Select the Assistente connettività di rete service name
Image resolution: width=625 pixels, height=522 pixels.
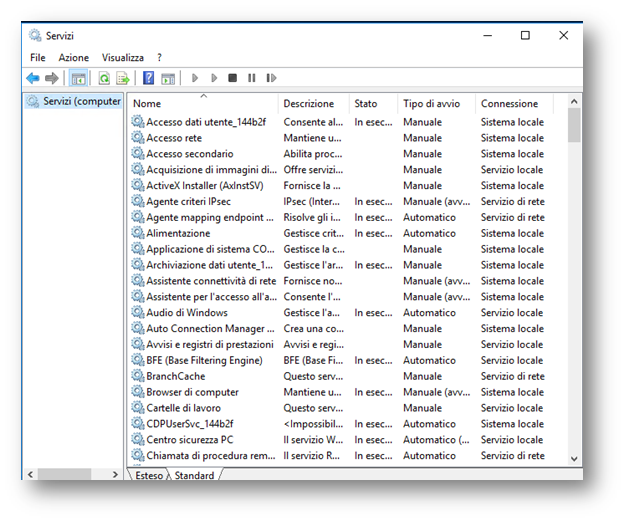tap(211, 281)
